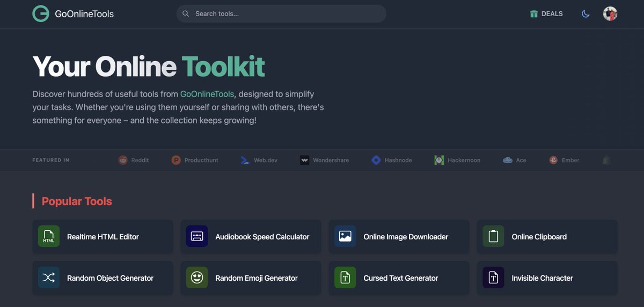Open the user profile avatar

[610, 13]
